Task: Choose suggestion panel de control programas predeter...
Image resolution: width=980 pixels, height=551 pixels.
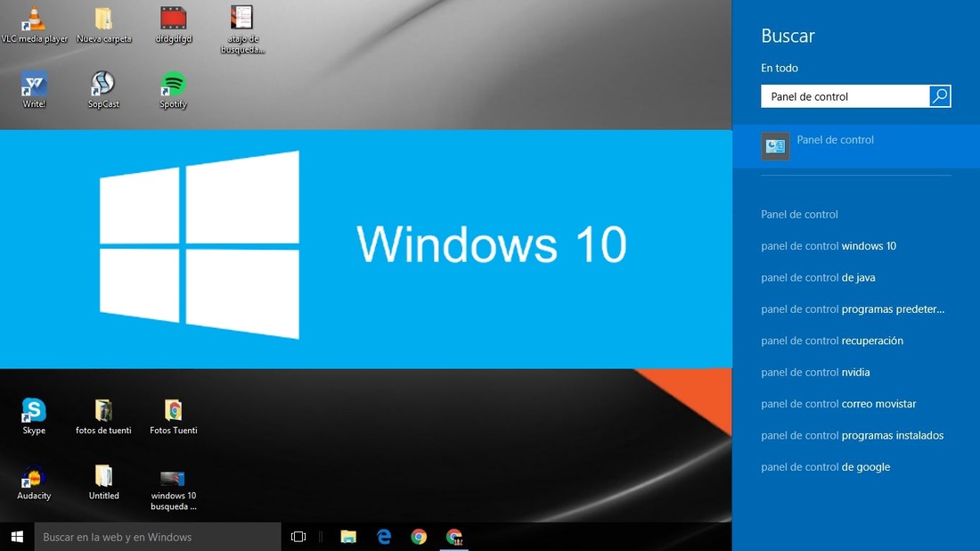Action: click(x=853, y=309)
